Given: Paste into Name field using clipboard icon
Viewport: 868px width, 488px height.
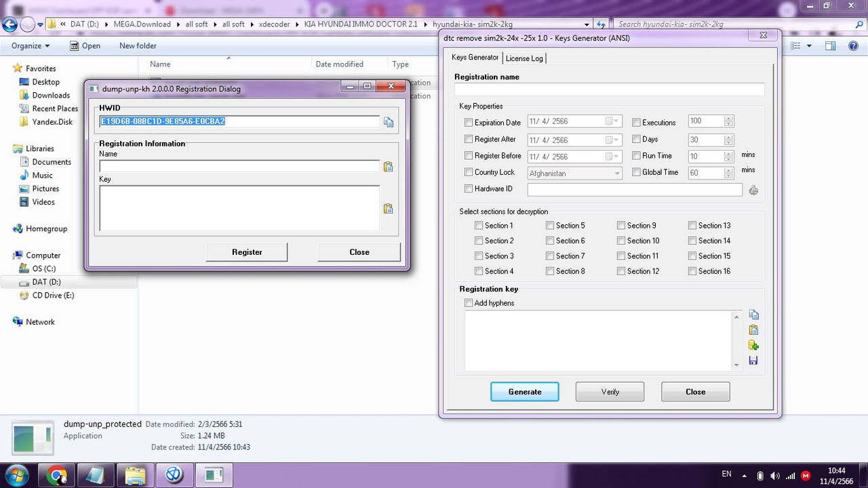Looking at the screenshot, I should (x=389, y=167).
